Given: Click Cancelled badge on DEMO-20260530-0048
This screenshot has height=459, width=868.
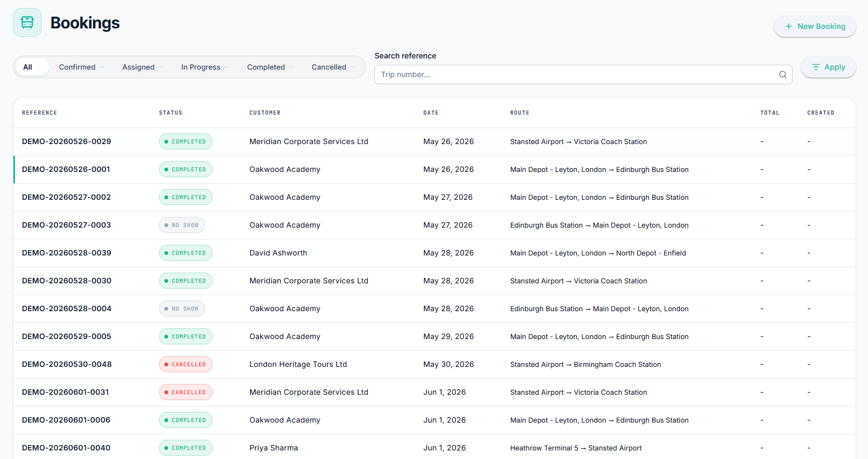Looking at the screenshot, I should (x=186, y=364).
